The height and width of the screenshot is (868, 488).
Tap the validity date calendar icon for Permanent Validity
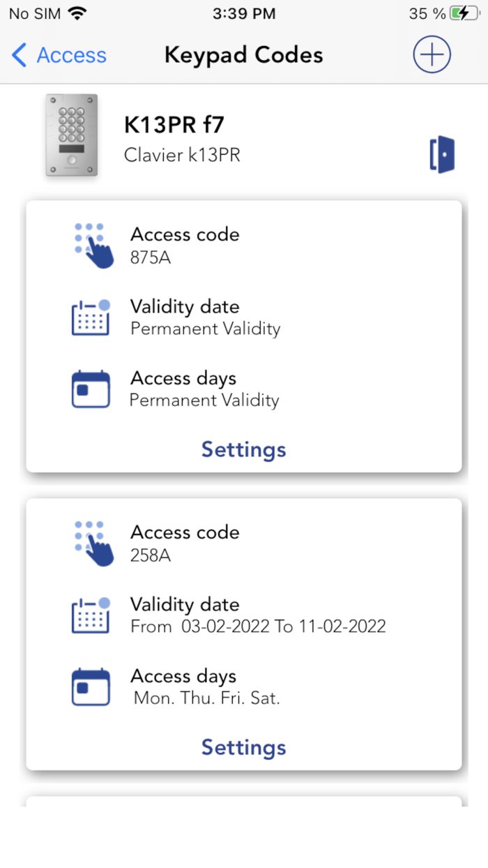[x=91, y=316]
